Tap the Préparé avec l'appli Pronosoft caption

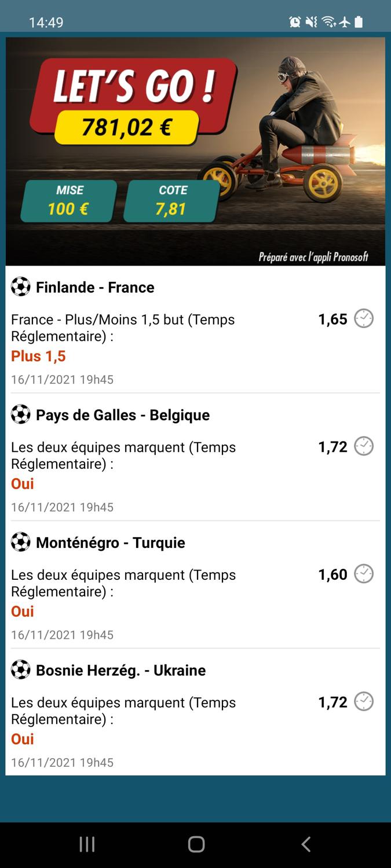tap(313, 257)
